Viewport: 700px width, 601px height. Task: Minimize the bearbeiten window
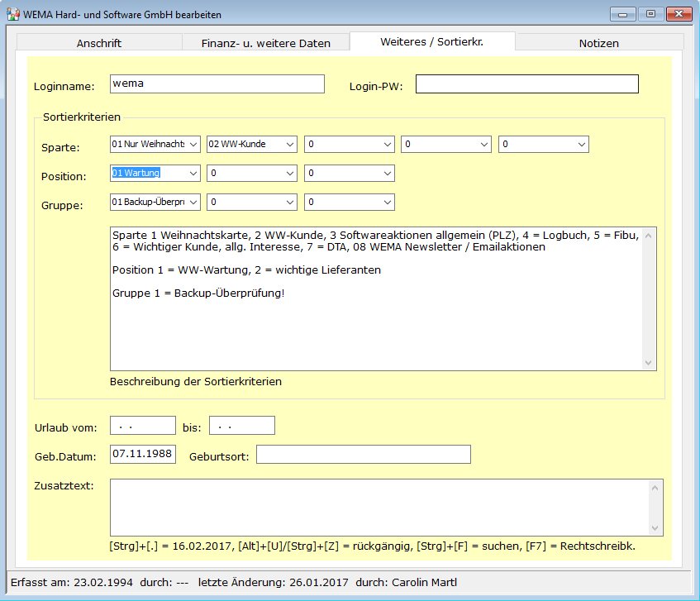tap(623, 14)
